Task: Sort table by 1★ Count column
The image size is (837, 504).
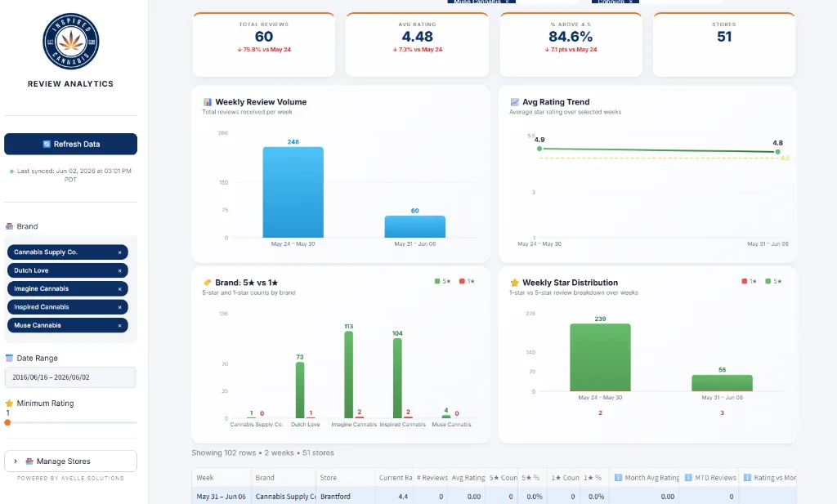Action: coord(564,478)
